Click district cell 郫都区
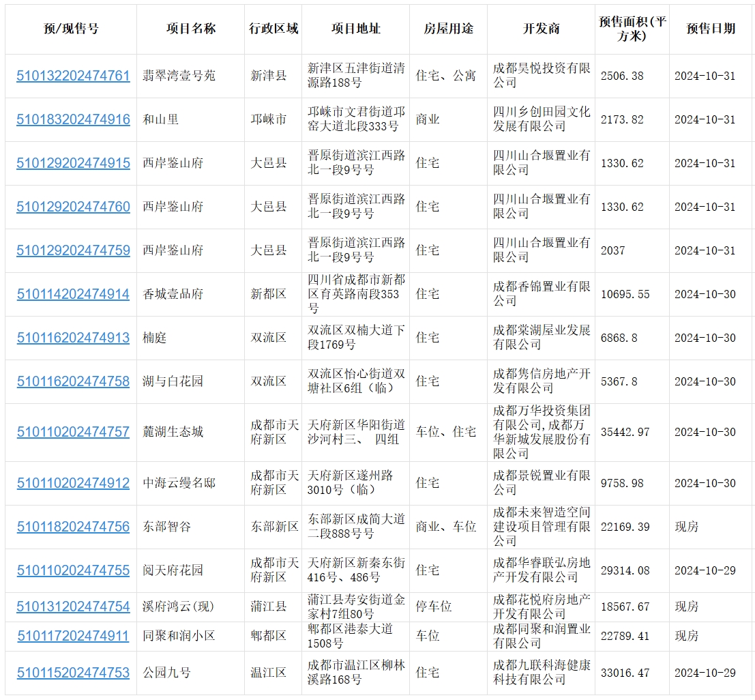 tap(269, 636)
